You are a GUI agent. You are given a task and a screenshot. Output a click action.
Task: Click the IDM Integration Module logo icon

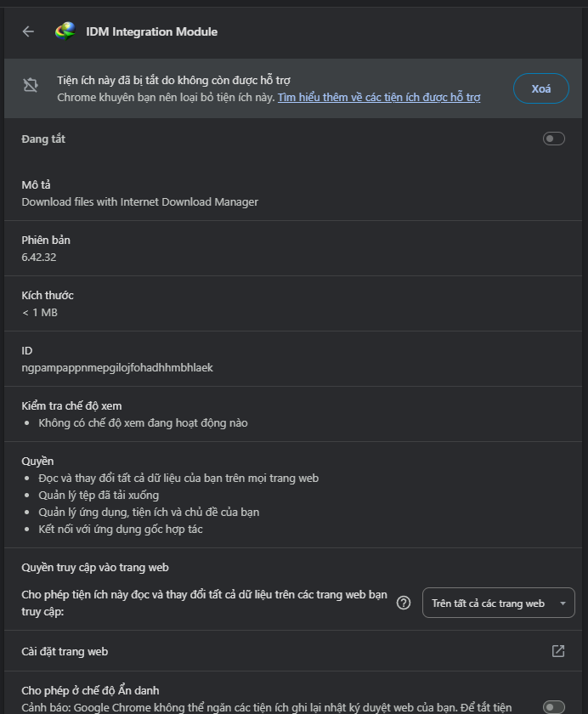[x=65, y=31]
